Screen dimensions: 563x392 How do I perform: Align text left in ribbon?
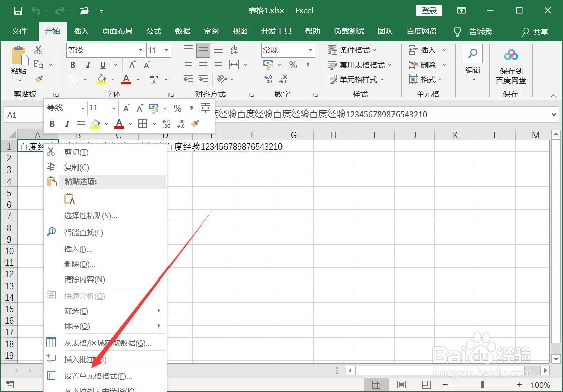[188, 65]
